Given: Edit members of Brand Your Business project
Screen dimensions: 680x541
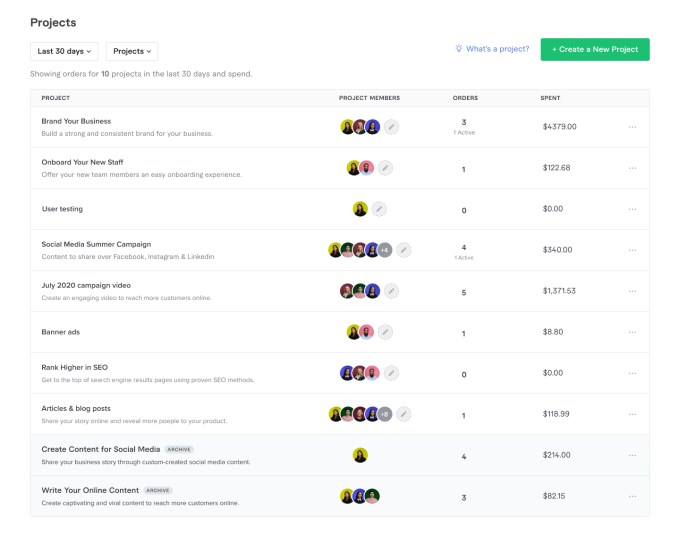Looking at the screenshot, I should 392,127.
